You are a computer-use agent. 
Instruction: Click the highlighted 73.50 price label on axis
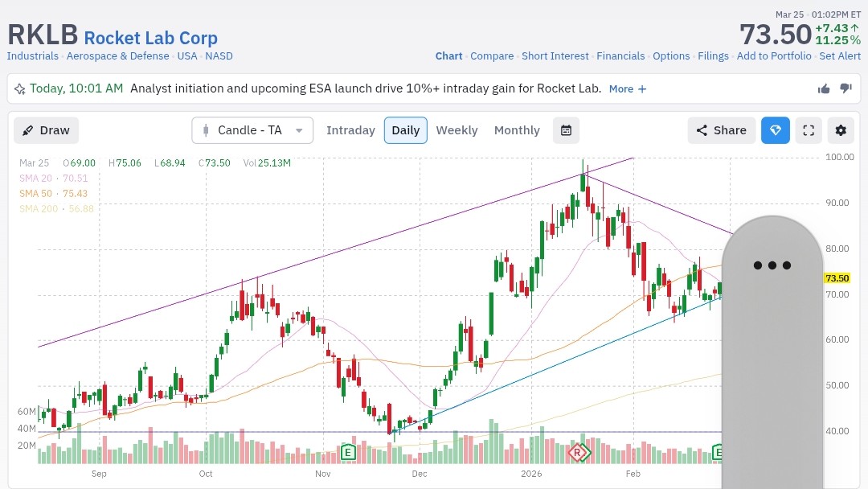pyautogui.click(x=837, y=278)
